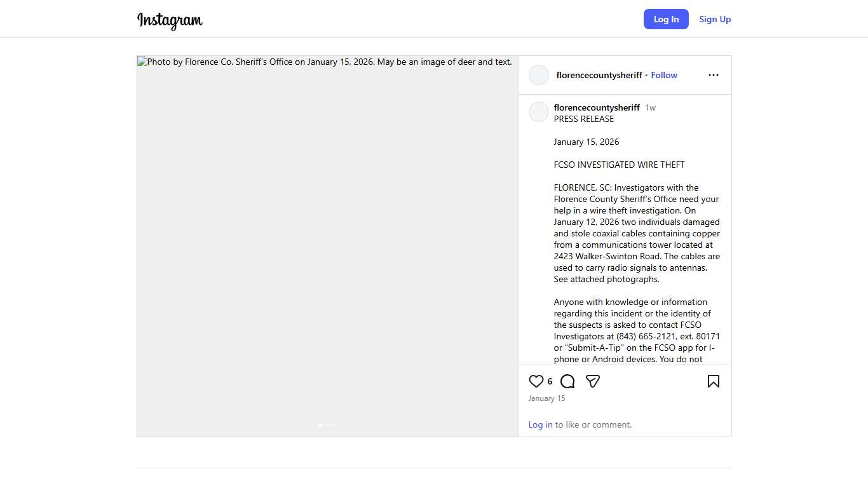Image resolution: width=868 pixels, height=488 pixels.
Task: Click the Instagram logo
Action: pos(170,20)
